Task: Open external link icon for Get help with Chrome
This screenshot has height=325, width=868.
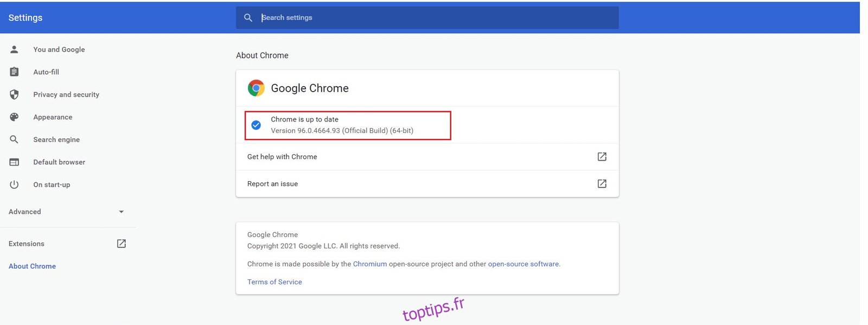Action: pos(602,157)
